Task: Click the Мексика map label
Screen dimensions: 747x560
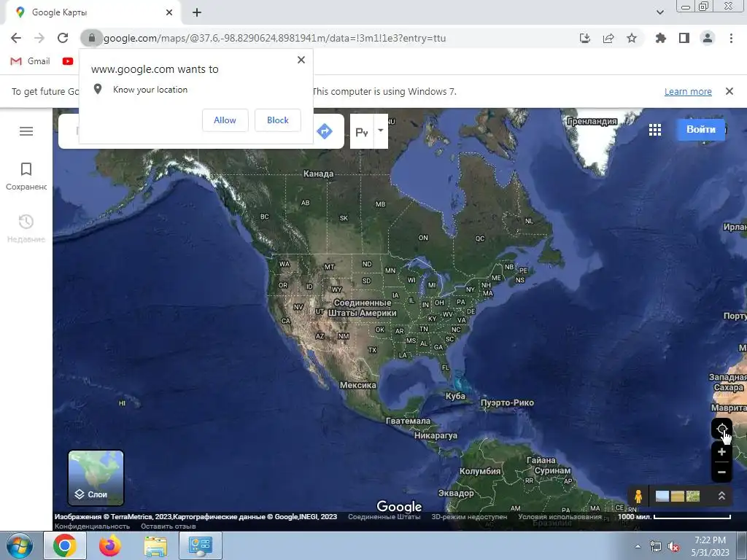Action: (357, 385)
